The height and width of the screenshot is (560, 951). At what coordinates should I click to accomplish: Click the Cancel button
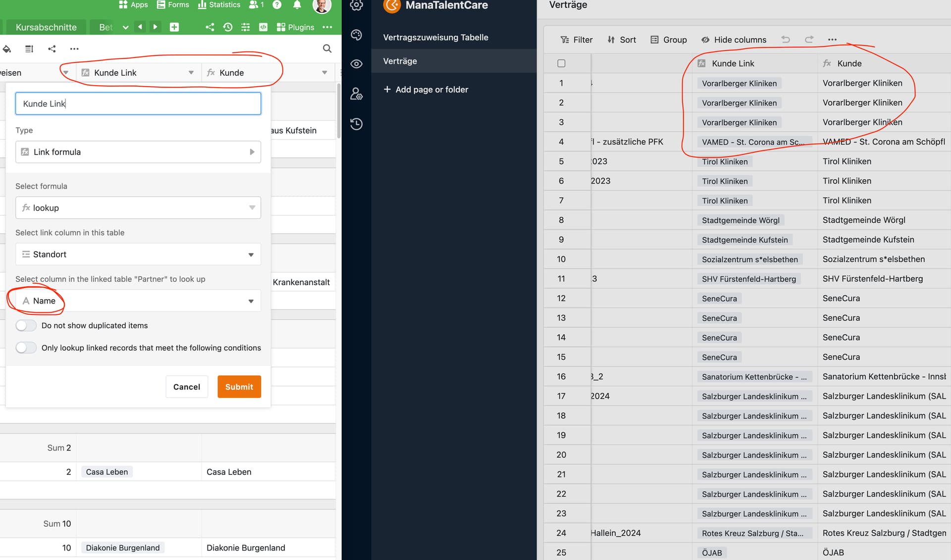[186, 387]
